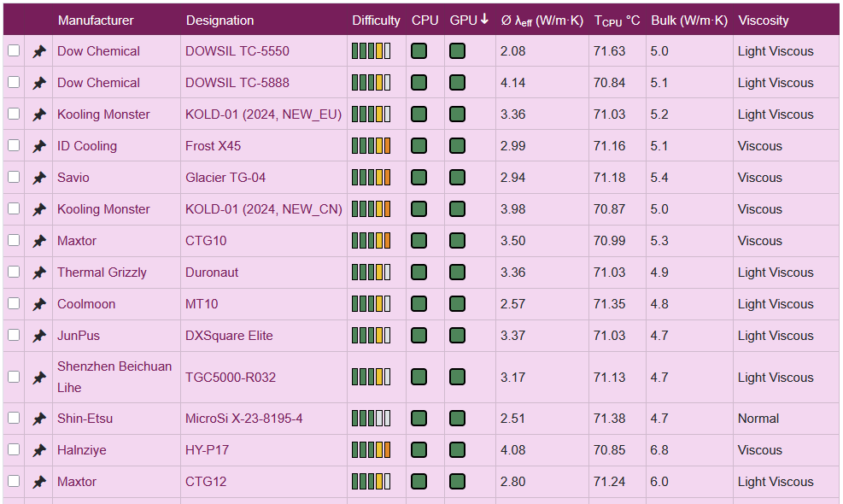Sort by Bulk (W/m·K) column header
843x504 pixels.
(688, 21)
